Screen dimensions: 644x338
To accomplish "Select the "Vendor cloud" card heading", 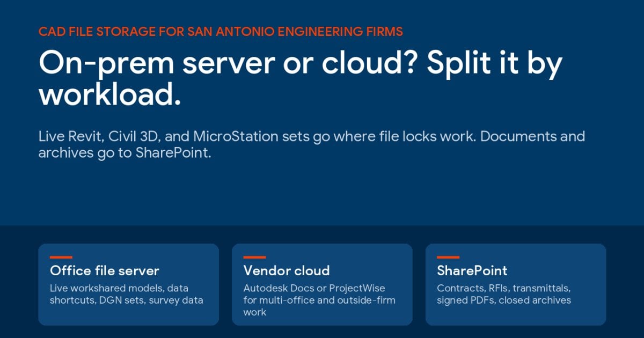I will (287, 270).
